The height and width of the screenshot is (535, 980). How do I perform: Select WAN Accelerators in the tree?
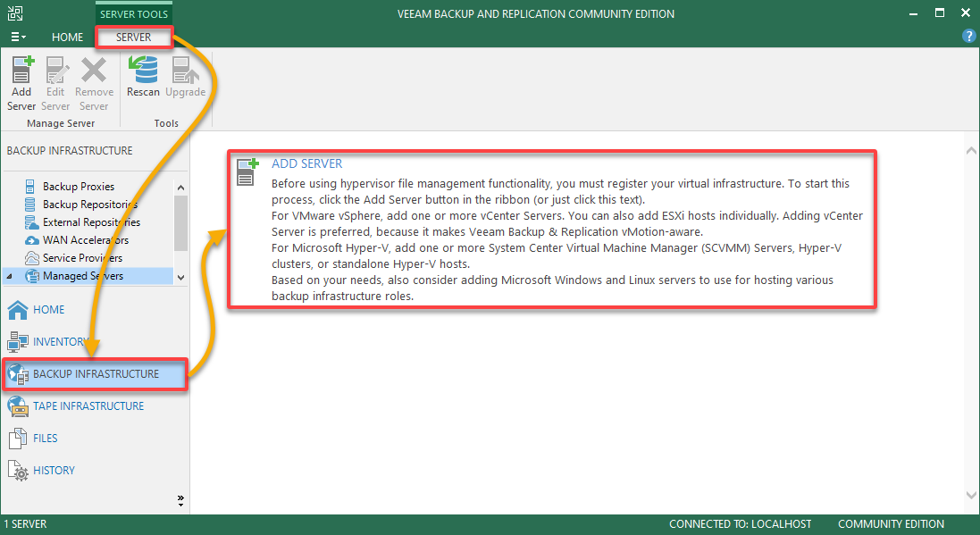coord(86,240)
